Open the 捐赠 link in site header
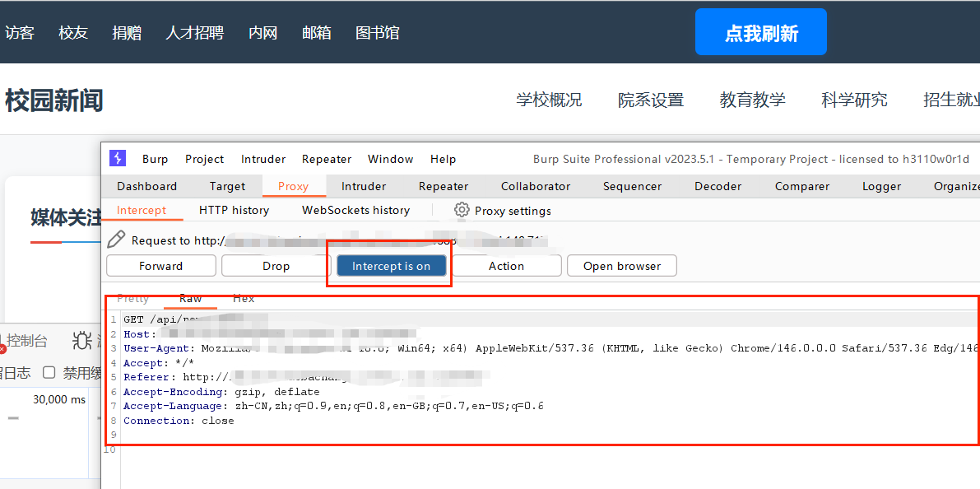 click(x=126, y=32)
